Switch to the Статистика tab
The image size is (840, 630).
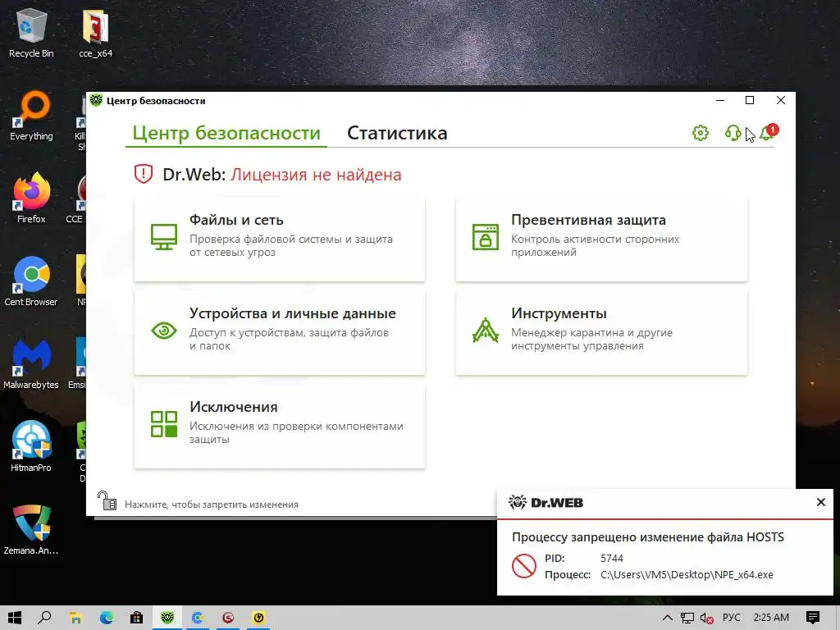(x=397, y=133)
